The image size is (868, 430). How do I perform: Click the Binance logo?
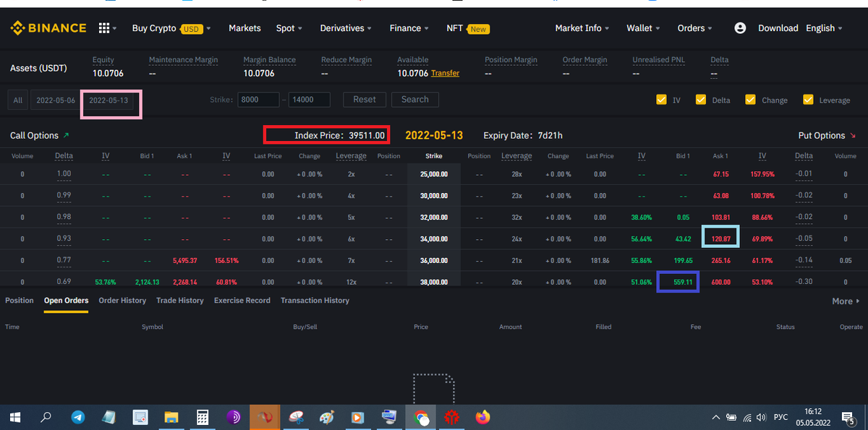pyautogui.click(x=48, y=28)
